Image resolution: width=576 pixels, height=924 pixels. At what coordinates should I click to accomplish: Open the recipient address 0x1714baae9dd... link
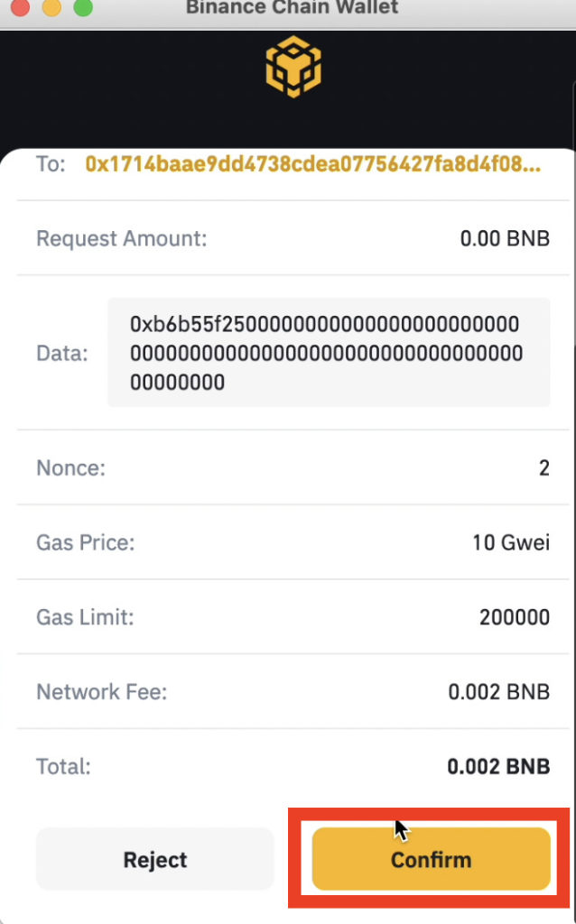(x=313, y=163)
